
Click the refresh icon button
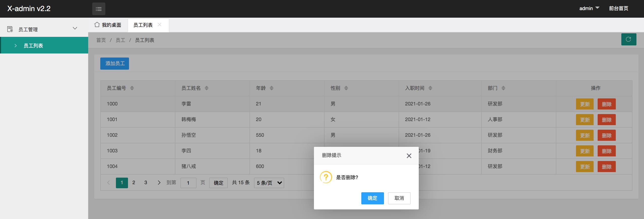coord(629,39)
